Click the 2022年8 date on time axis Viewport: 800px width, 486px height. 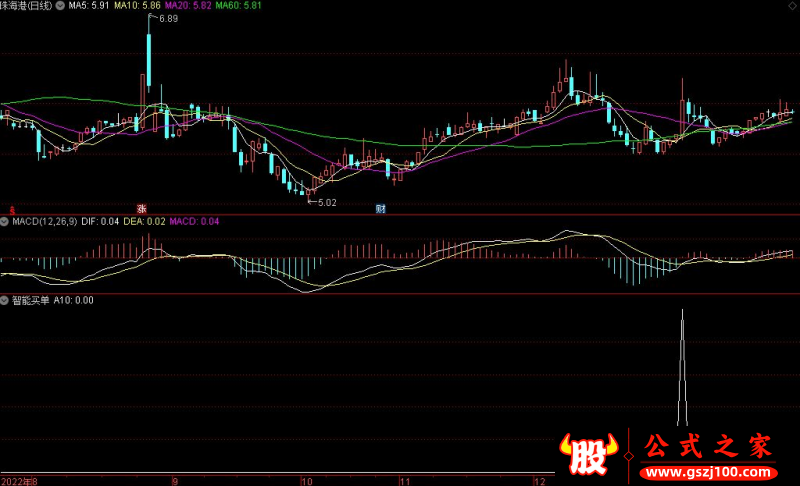click(19, 480)
